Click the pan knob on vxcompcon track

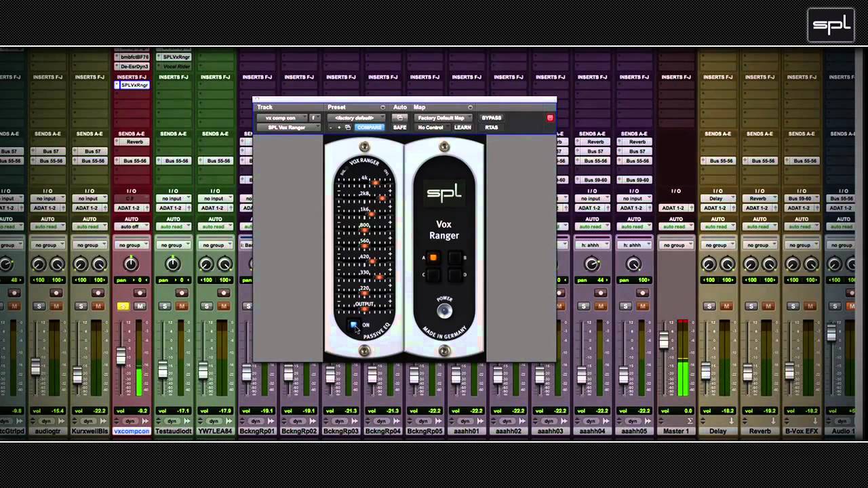[x=131, y=264]
